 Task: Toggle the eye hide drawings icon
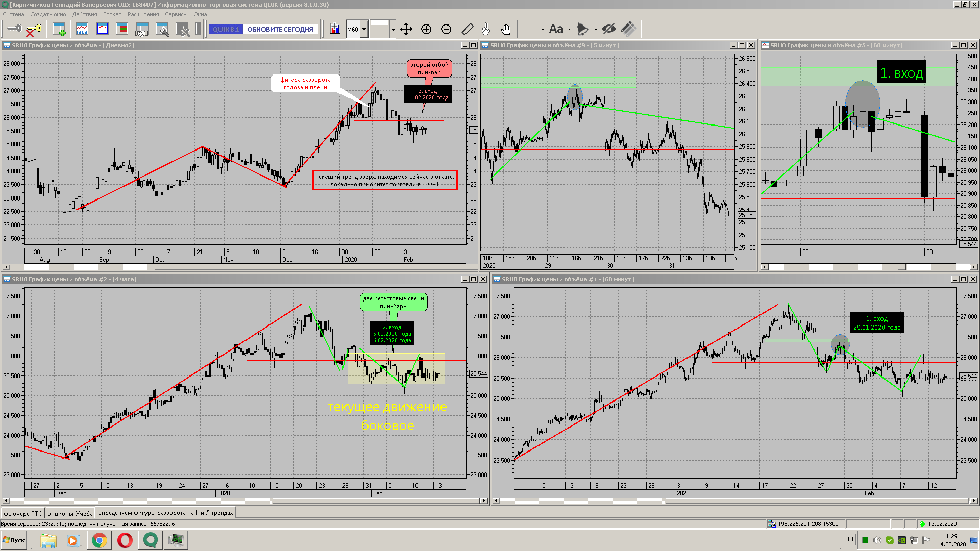coord(608,29)
